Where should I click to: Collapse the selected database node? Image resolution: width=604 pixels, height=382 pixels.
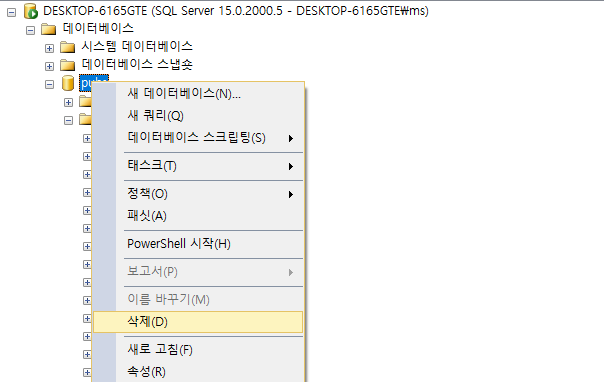(x=49, y=84)
